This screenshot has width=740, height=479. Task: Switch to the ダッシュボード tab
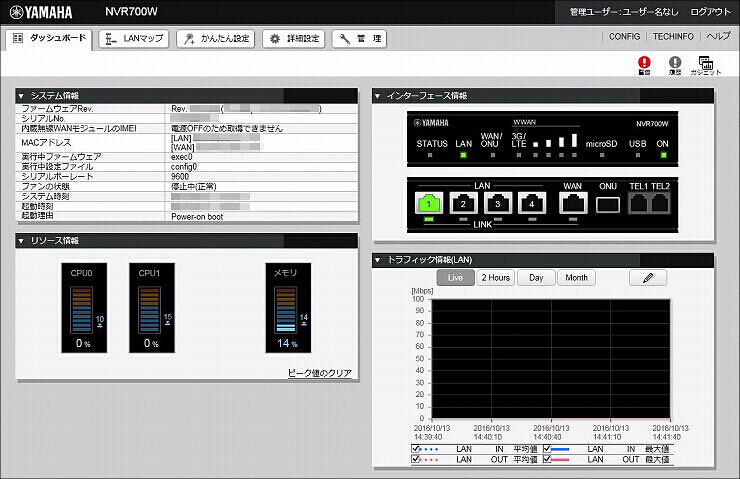[49, 39]
